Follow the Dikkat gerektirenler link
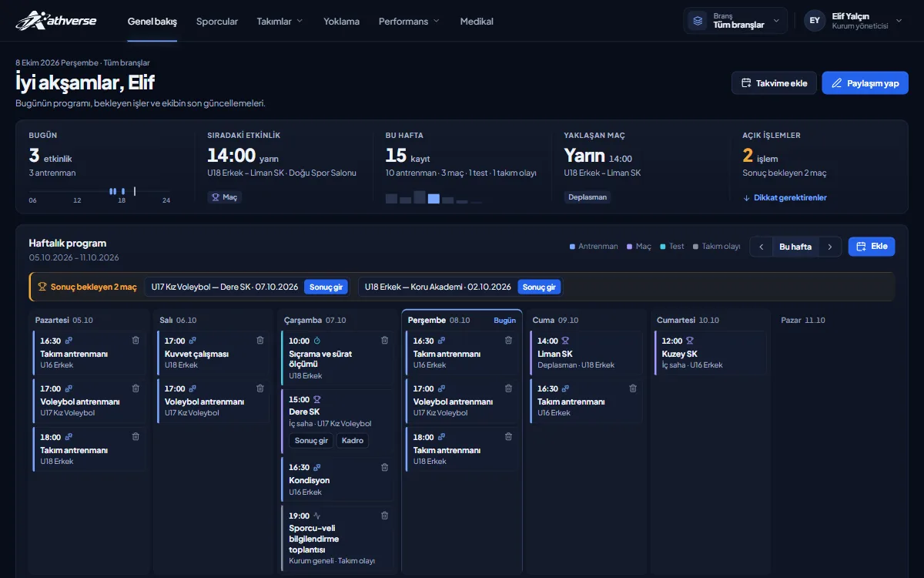 pos(785,198)
